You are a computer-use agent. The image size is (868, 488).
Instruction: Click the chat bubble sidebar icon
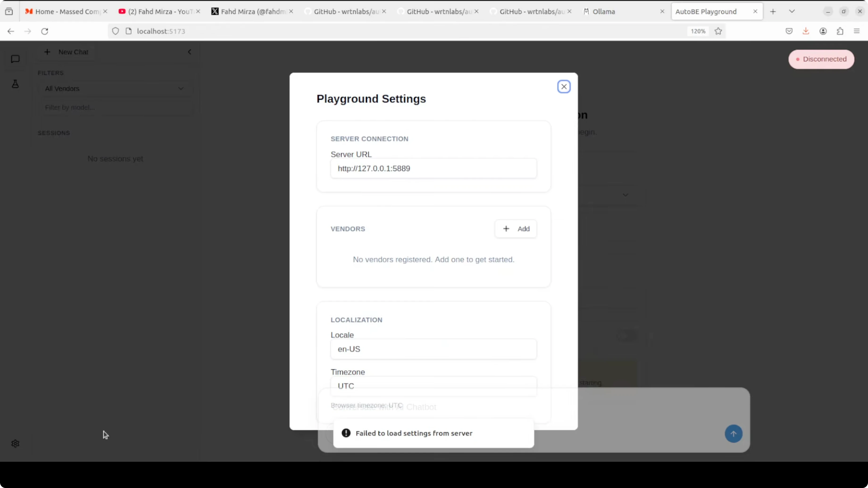tap(15, 59)
